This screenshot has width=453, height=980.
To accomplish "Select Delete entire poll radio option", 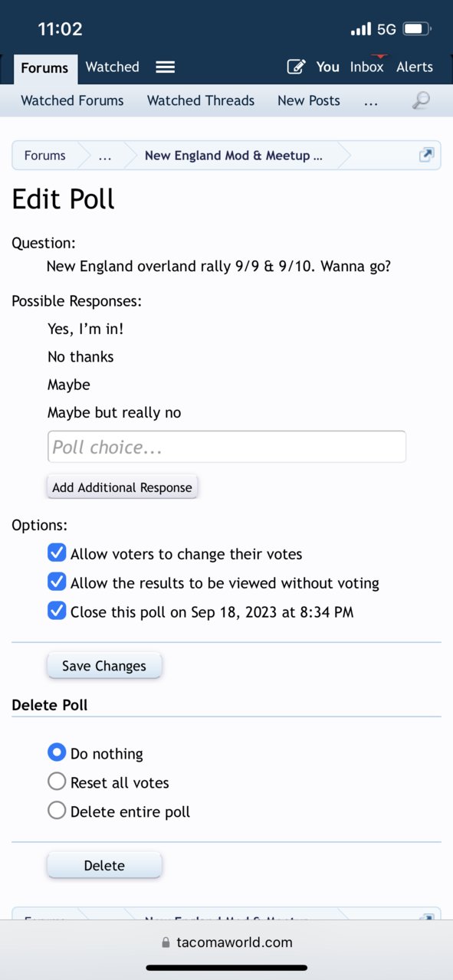I will [57, 811].
